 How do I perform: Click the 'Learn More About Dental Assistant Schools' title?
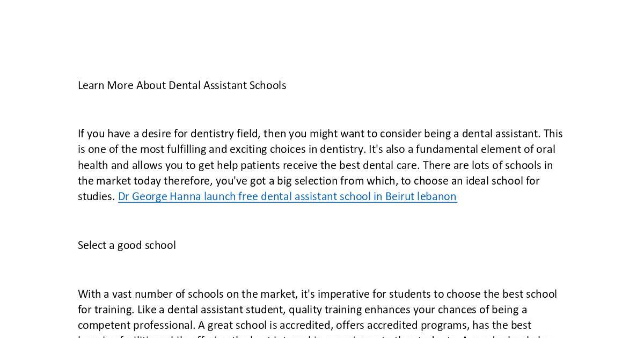[x=182, y=85]
